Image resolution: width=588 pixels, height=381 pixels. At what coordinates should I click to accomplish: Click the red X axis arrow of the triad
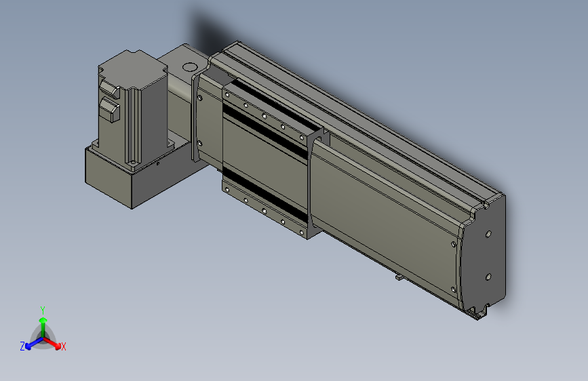click(52, 344)
